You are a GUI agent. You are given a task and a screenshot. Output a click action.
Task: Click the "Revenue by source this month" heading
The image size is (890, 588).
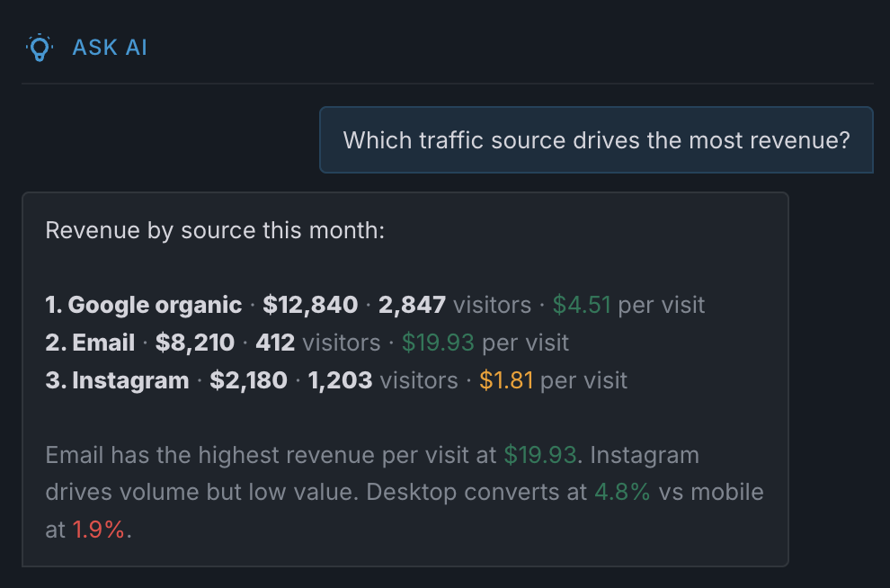(215, 231)
